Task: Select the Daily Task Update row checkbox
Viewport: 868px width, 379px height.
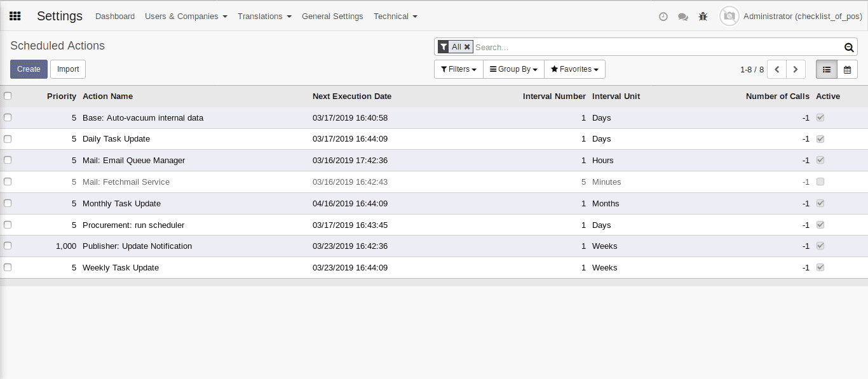Action: pos(8,138)
